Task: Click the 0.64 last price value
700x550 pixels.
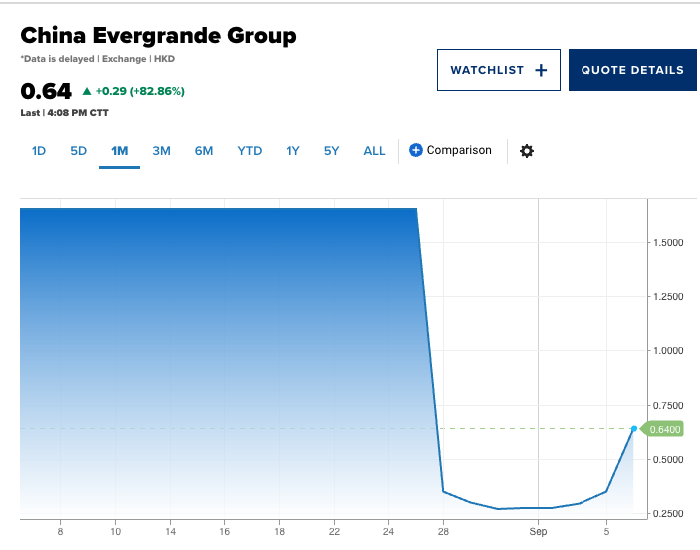Action: click(46, 92)
